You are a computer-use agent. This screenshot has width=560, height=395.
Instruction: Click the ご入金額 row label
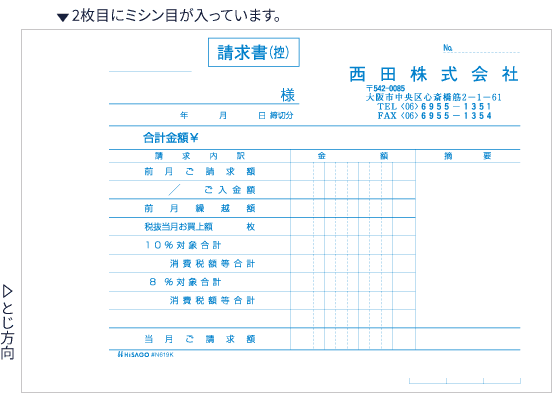[230, 190]
